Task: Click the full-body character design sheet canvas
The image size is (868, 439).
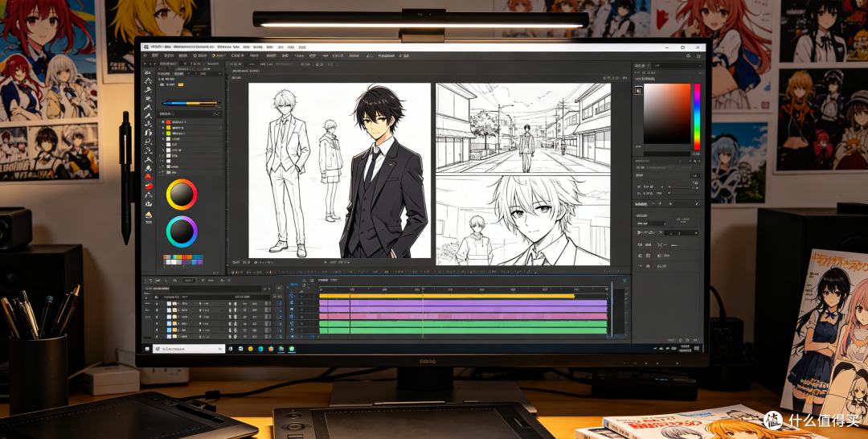Action: click(339, 170)
